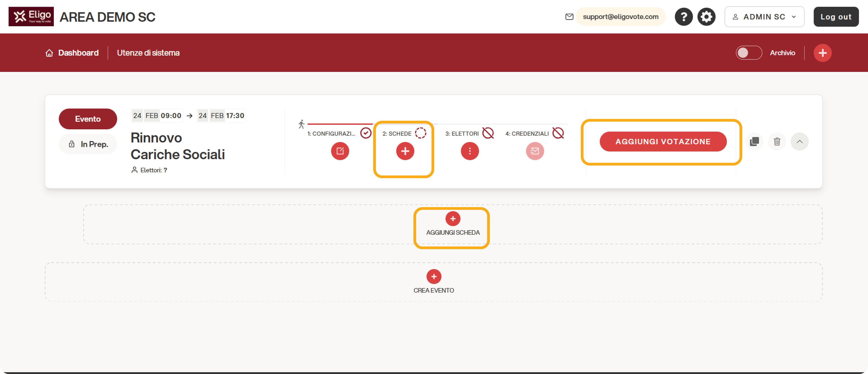Click the CREA EVENTO plus button
The width and height of the screenshot is (868, 374).
[433, 277]
